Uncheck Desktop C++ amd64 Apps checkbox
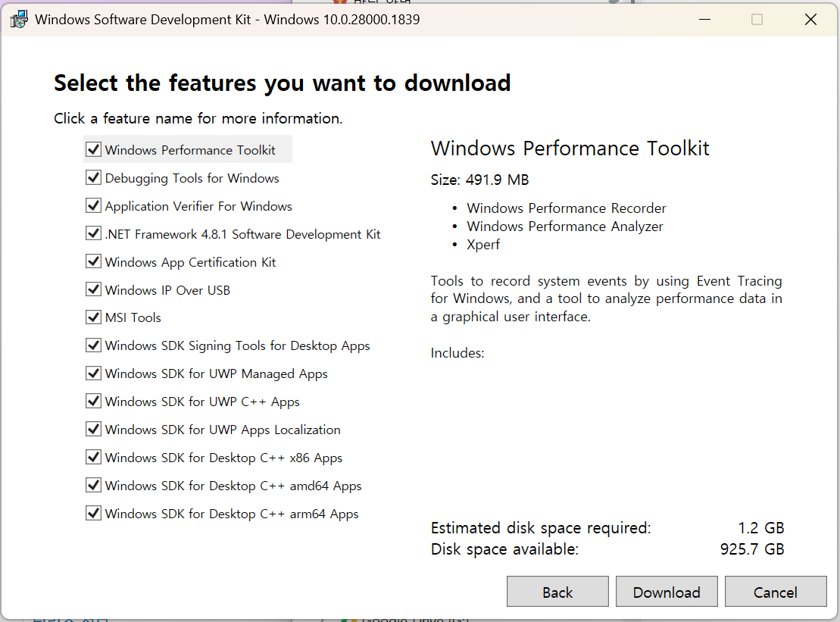 (x=94, y=485)
